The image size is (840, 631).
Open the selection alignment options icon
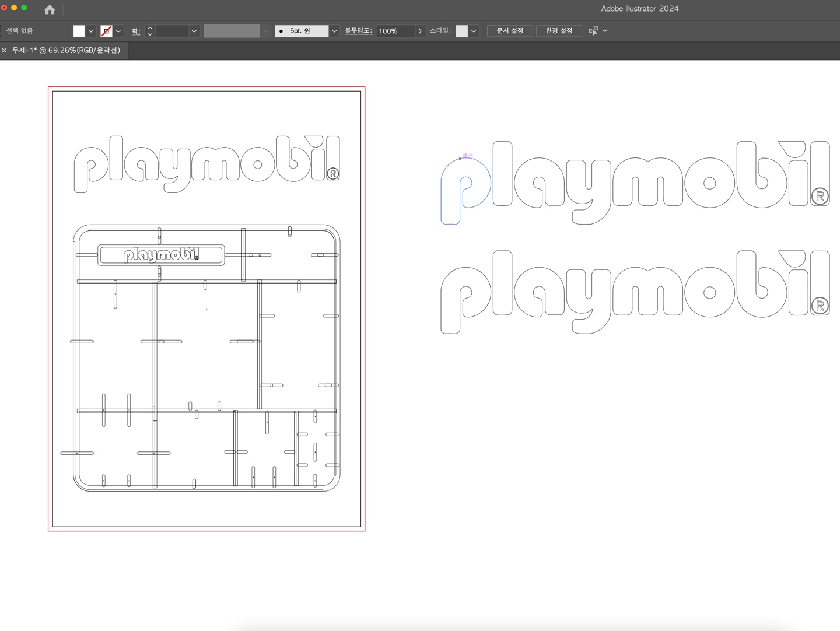[x=593, y=31]
